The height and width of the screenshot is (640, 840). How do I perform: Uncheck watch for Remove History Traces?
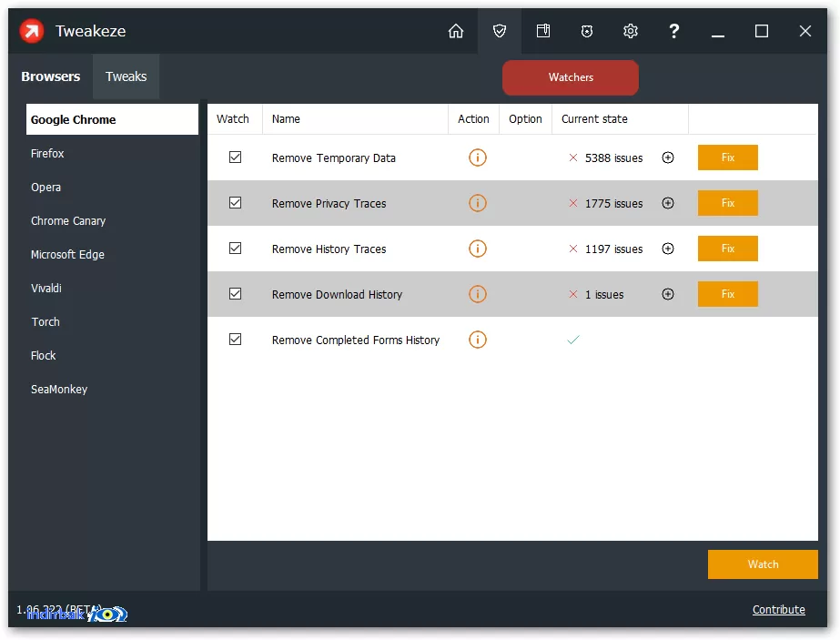click(235, 249)
